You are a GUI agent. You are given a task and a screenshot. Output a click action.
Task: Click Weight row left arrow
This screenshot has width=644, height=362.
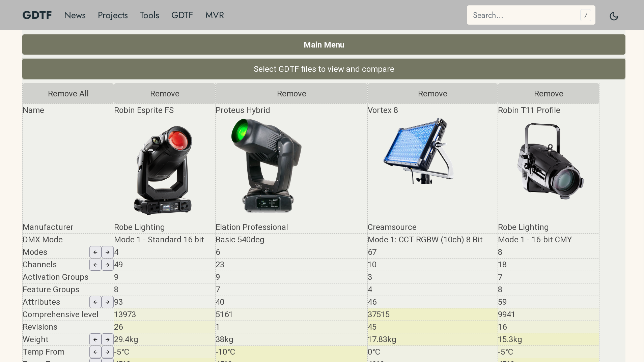coord(95,339)
